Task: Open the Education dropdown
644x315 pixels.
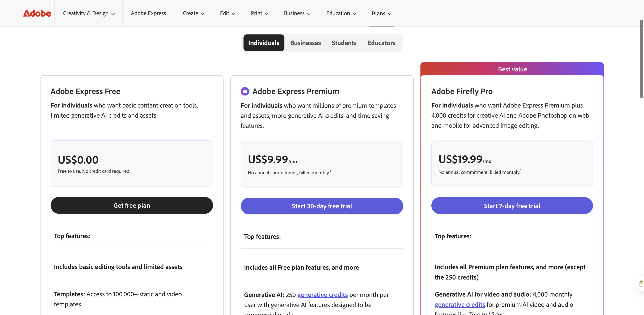Action: coord(341,13)
